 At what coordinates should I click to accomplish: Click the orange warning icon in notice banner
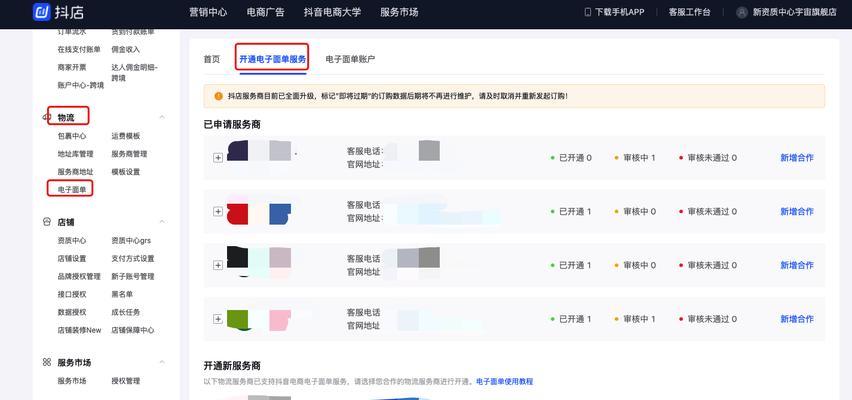218,96
